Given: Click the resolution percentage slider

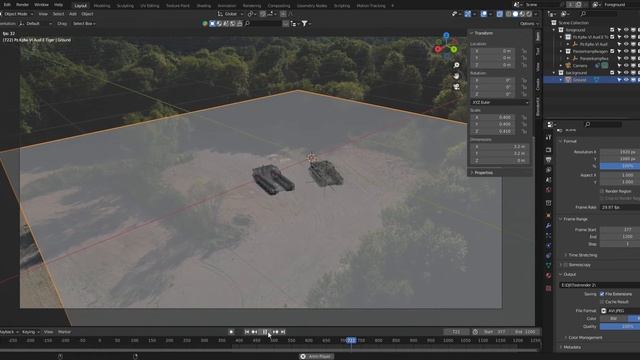Looking at the screenshot, I should point(620,166).
